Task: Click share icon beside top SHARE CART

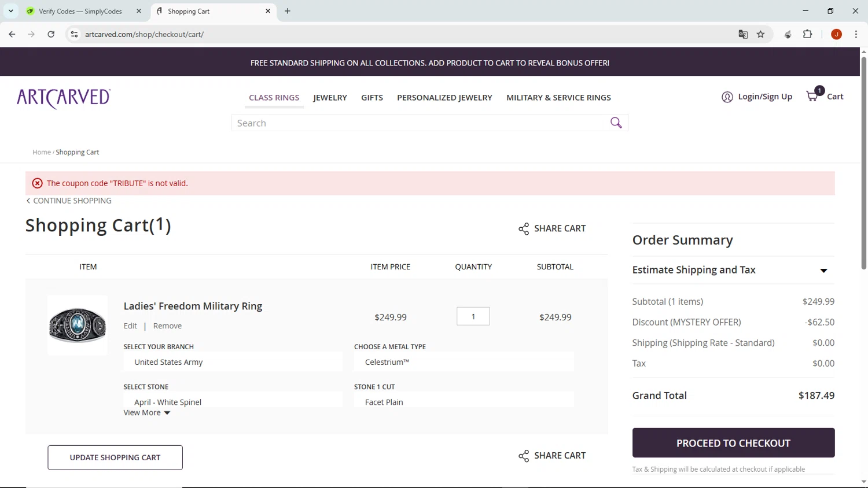Action: pos(524,229)
